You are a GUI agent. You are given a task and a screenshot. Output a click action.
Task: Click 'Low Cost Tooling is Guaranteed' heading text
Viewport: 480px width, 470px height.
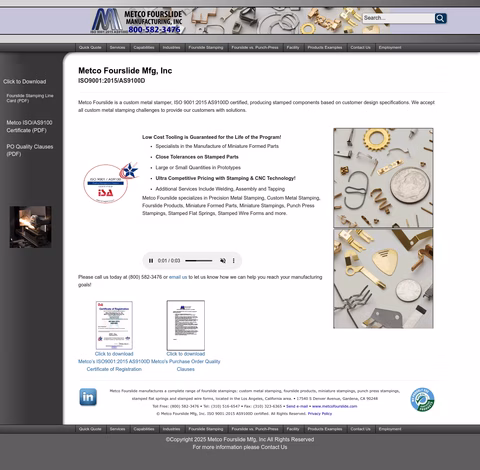coord(211,137)
